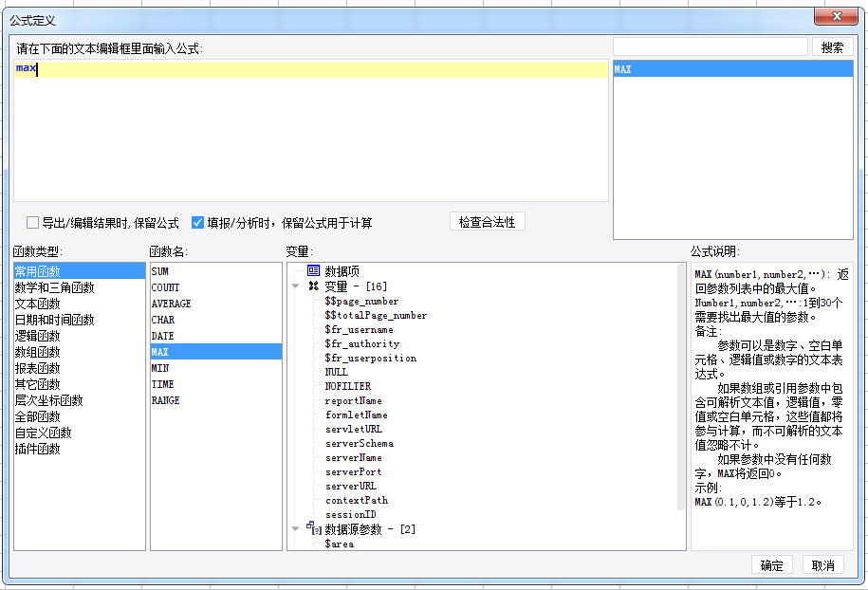Select serverPort variable
868x590 pixels.
(353, 472)
